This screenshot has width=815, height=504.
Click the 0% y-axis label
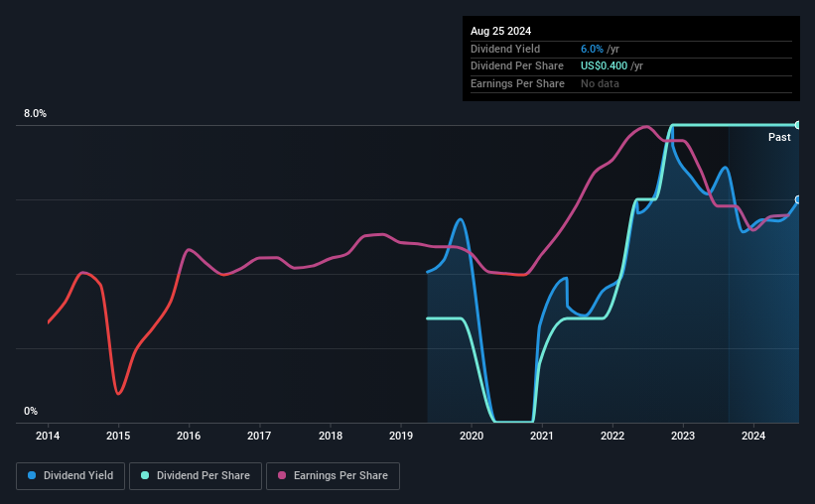coord(31,411)
